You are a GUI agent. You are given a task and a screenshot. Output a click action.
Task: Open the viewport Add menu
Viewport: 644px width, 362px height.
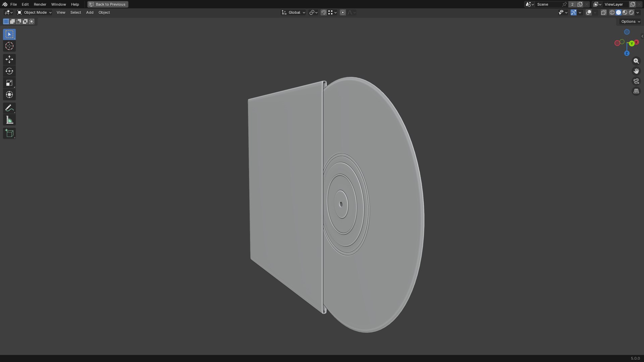[x=90, y=12]
